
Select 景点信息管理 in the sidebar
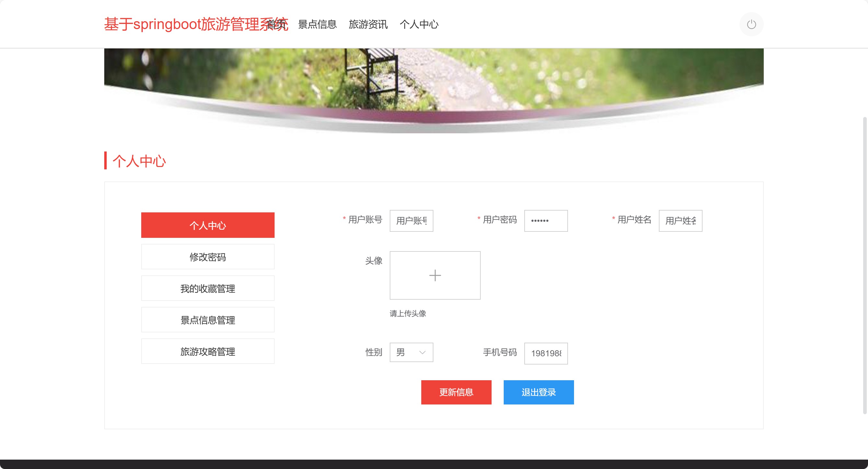point(208,320)
